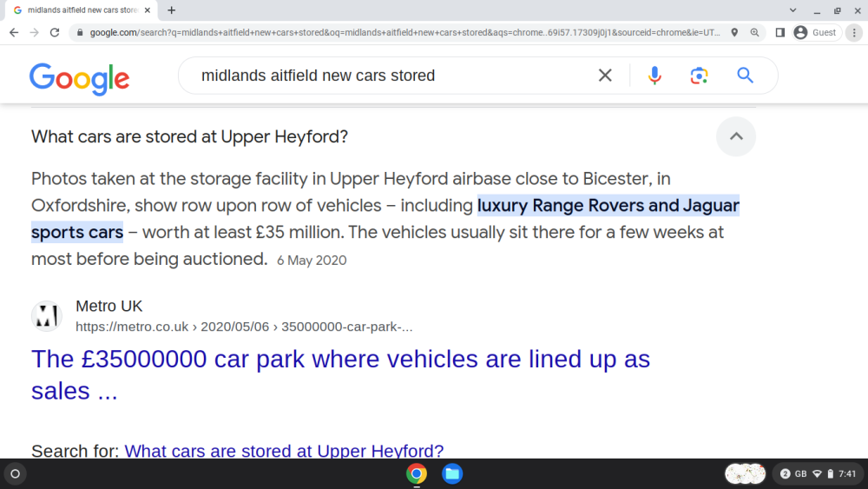Open the zoom magnifier in the address bar
Screen dimensions: 868x489
click(x=754, y=33)
